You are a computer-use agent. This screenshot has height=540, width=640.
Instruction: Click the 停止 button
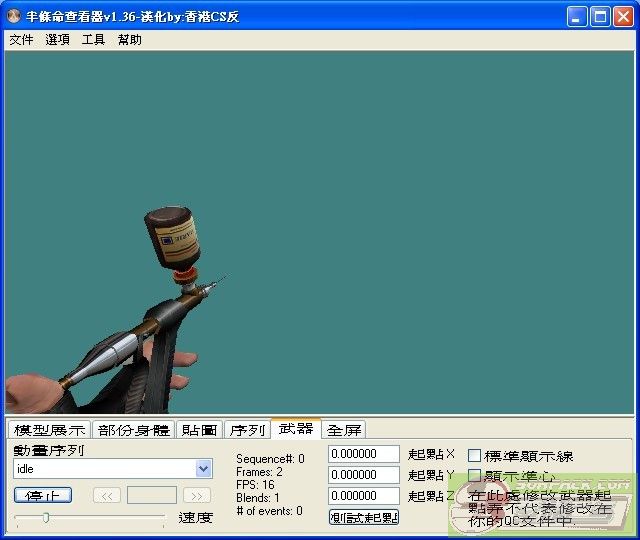point(43,496)
